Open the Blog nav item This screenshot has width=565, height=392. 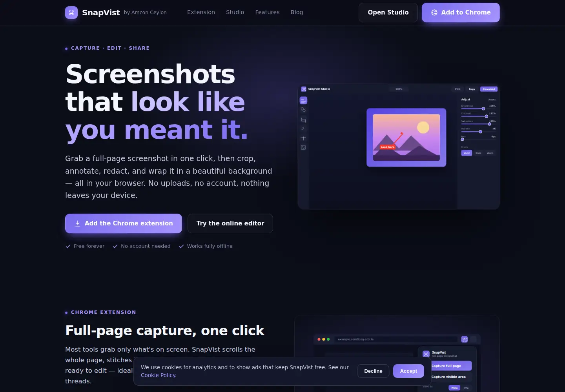297,12
